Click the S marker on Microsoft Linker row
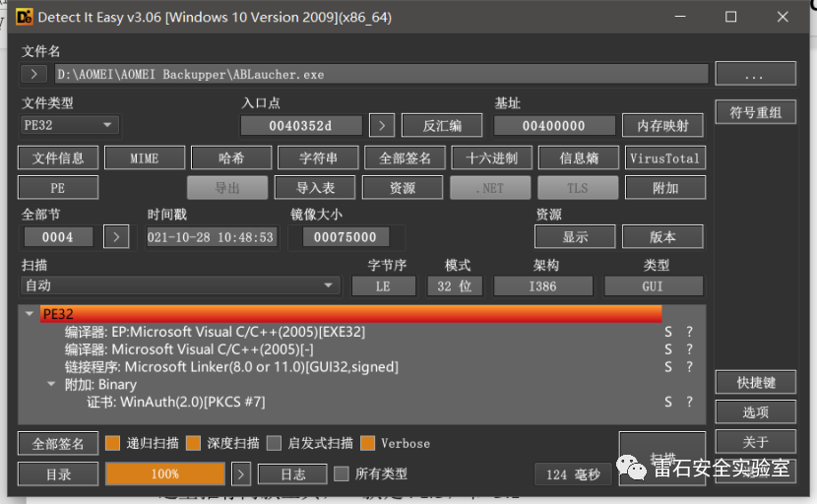The width and height of the screenshot is (817, 504). [668, 367]
